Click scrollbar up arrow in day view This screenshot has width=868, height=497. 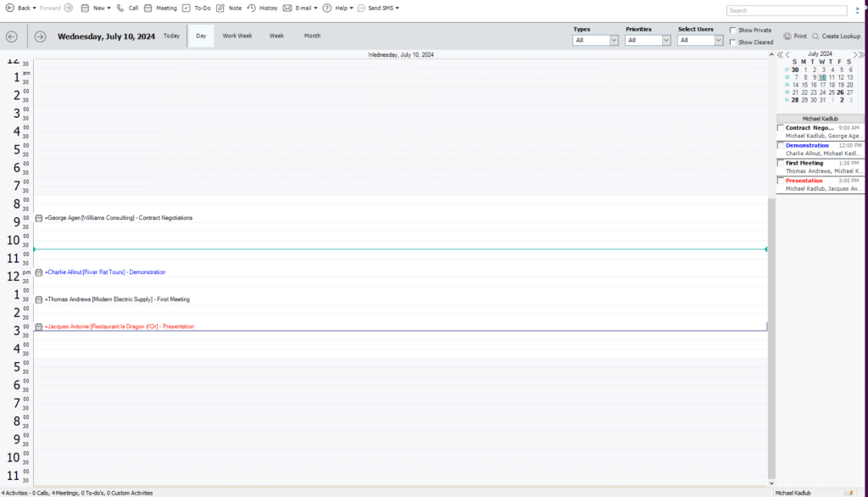pyautogui.click(x=771, y=55)
